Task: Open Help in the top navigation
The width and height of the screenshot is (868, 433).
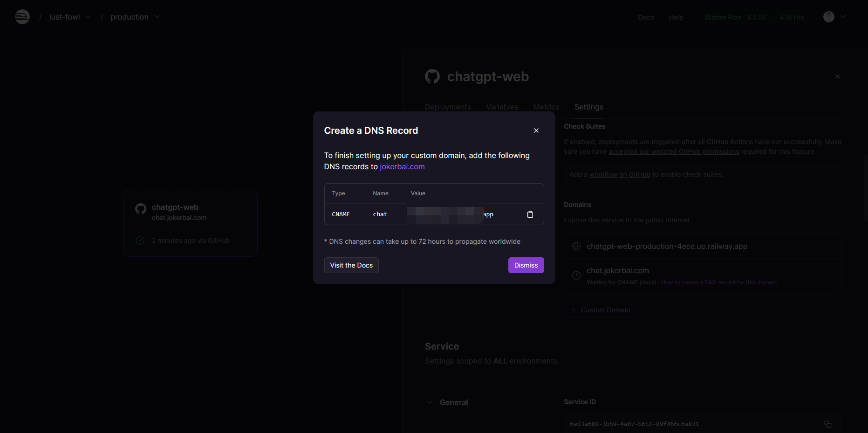Action: pyautogui.click(x=676, y=17)
